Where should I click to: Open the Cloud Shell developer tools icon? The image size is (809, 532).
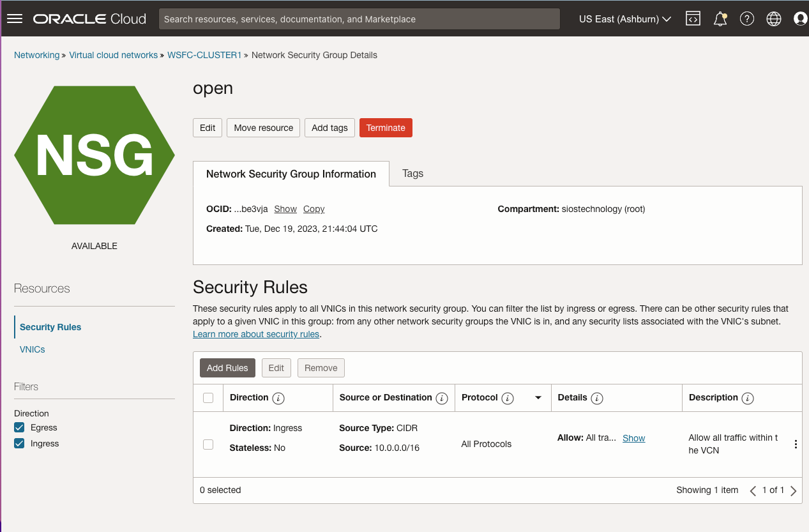(693, 19)
